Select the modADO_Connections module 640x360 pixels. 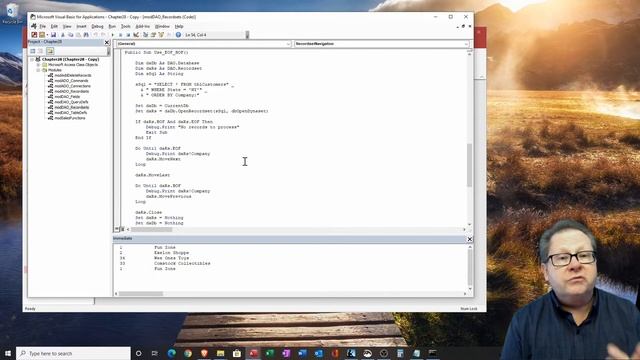(72, 86)
